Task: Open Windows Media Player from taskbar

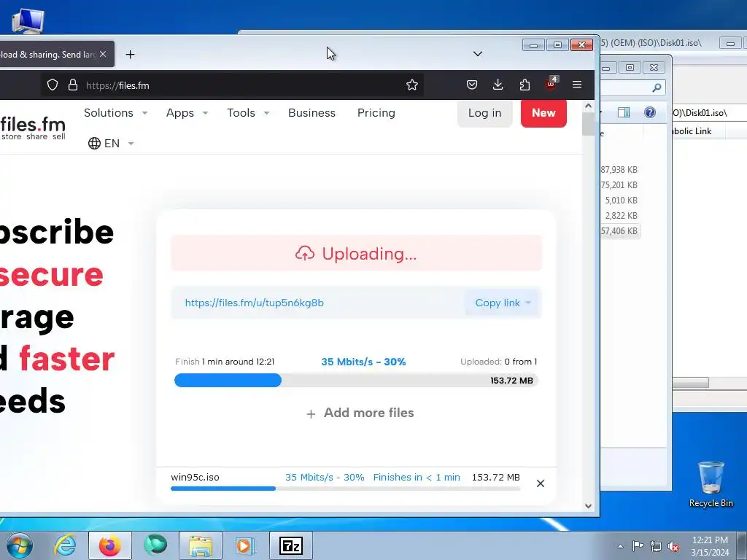Action: click(x=246, y=545)
